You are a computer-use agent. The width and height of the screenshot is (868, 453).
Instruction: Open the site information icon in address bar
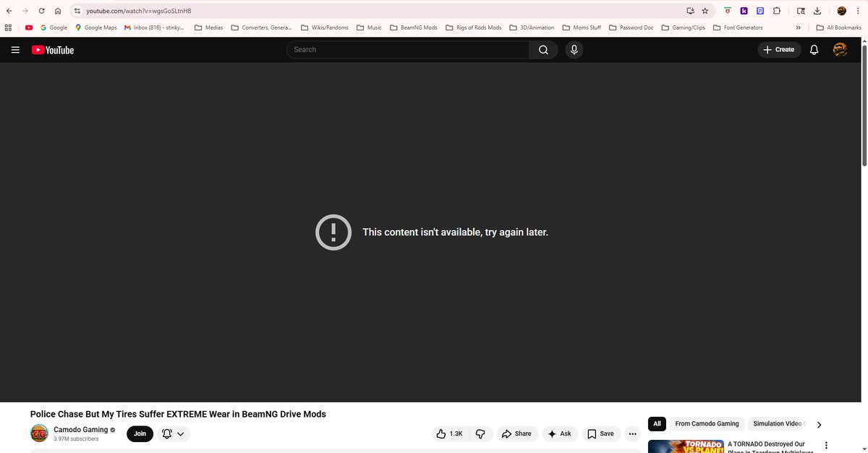point(77,11)
